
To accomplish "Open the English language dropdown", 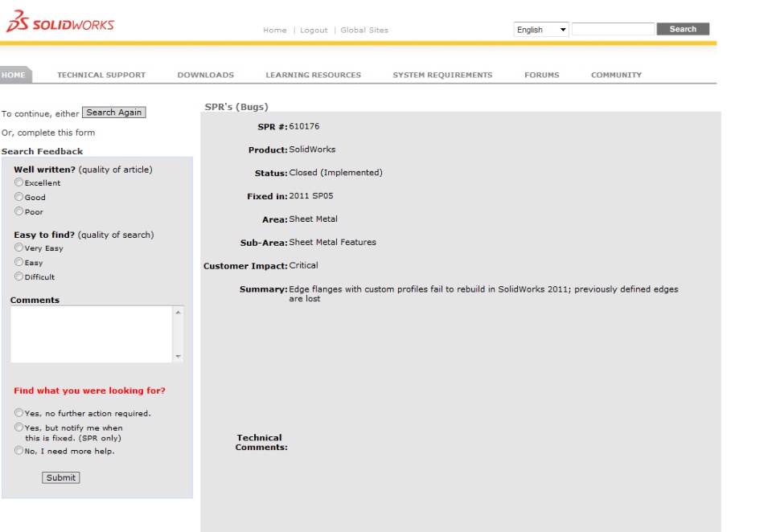I will [541, 30].
